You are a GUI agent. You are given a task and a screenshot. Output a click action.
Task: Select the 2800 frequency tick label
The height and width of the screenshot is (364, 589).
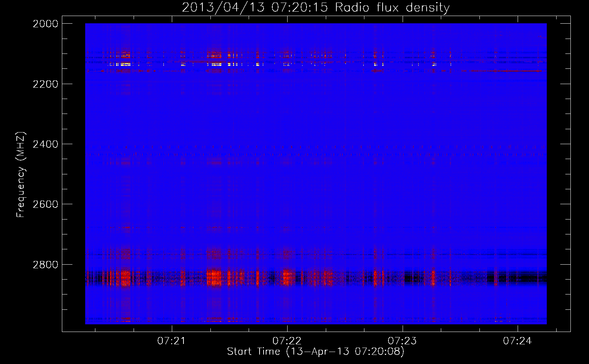click(46, 264)
